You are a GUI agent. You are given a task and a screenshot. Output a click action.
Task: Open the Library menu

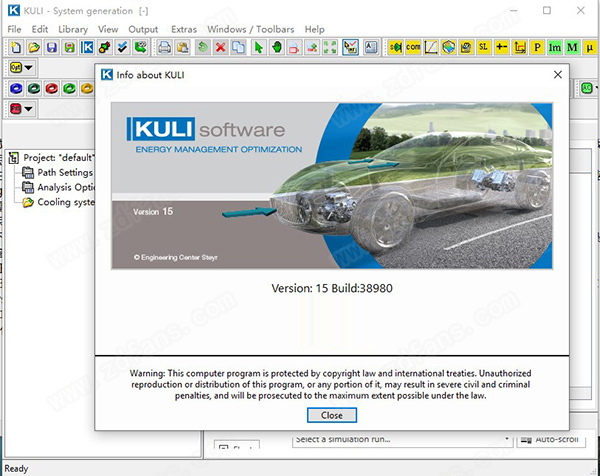[x=73, y=29]
